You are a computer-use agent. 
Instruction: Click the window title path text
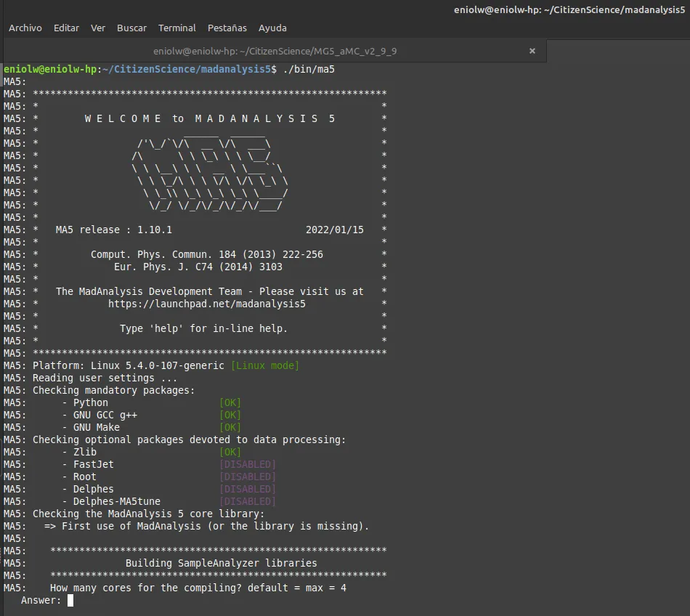coord(569,9)
